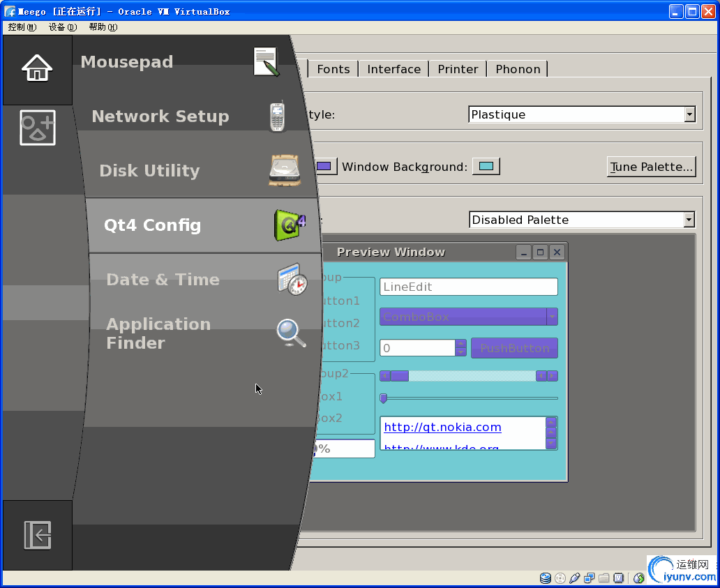Click the Tune Palette... button
Screen dimensions: 720x588
pos(651,167)
